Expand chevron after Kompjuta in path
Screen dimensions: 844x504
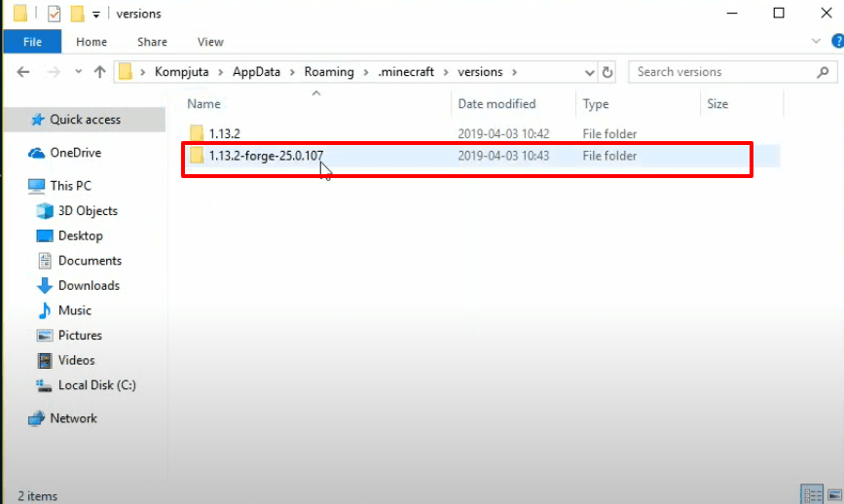pos(221,72)
